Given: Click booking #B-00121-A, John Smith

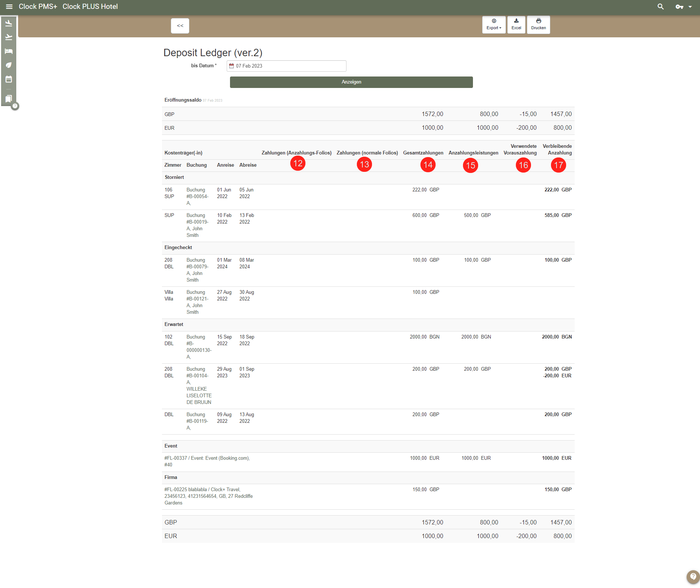Looking at the screenshot, I should click(197, 302).
